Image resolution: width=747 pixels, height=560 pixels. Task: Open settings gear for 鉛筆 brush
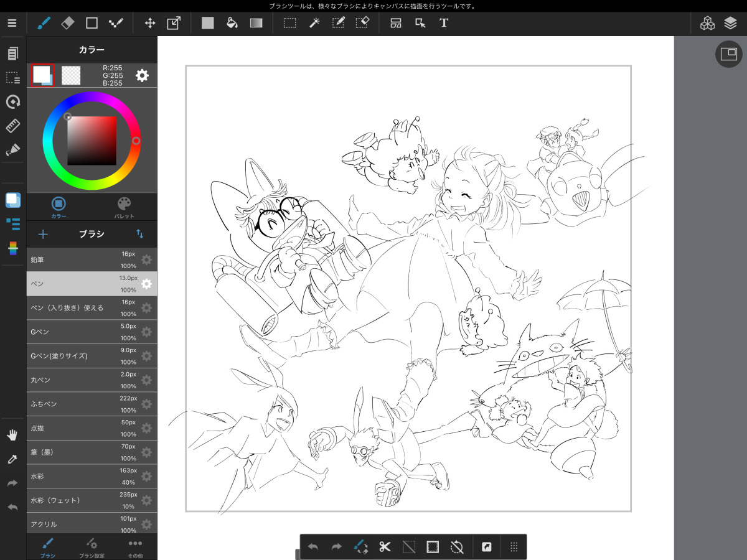pyautogui.click(x=146, y=259)
